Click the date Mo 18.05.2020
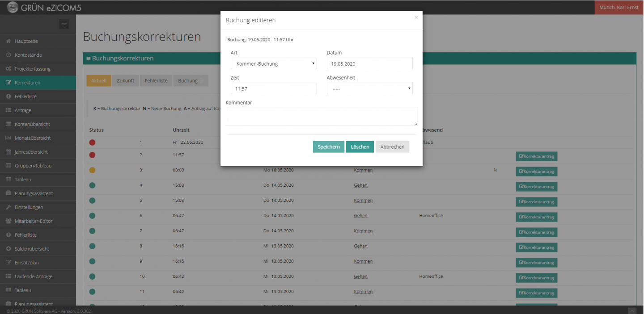This screenshot has height=314, width=644. [278, 170]
